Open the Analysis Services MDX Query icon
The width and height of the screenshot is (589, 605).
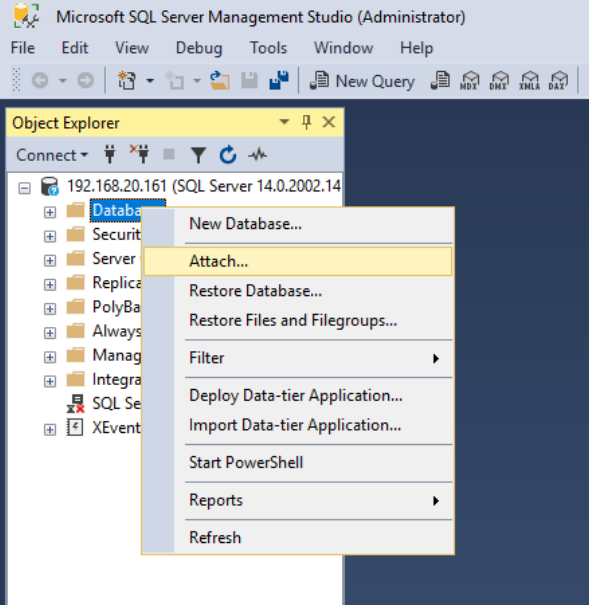(469, 81)
